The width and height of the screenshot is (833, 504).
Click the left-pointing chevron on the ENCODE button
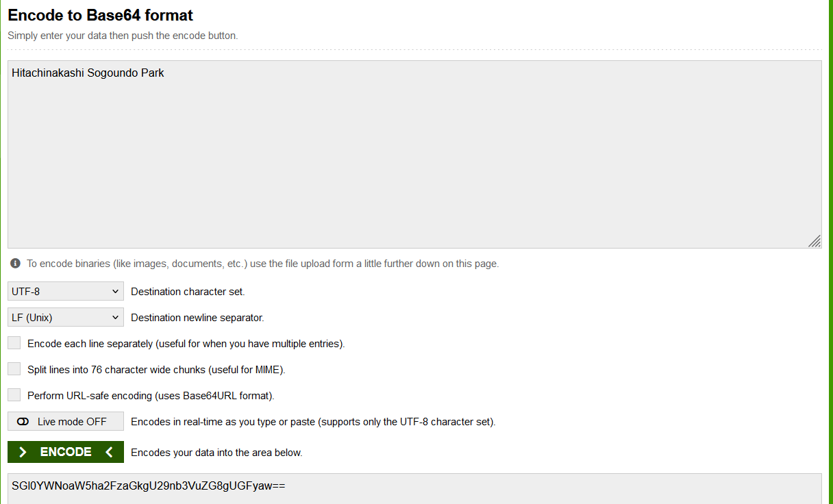click(109, 452)
